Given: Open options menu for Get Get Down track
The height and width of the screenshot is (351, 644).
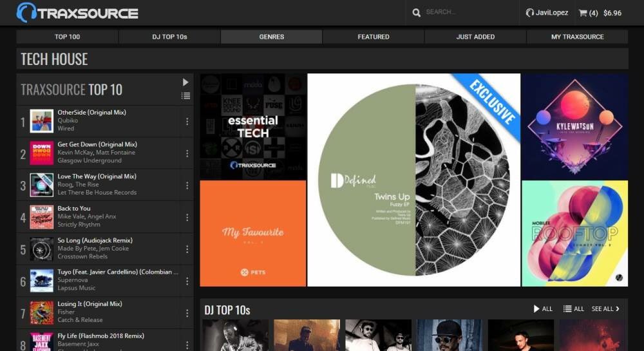Looking at the screenshot, I should coord(187,153).
